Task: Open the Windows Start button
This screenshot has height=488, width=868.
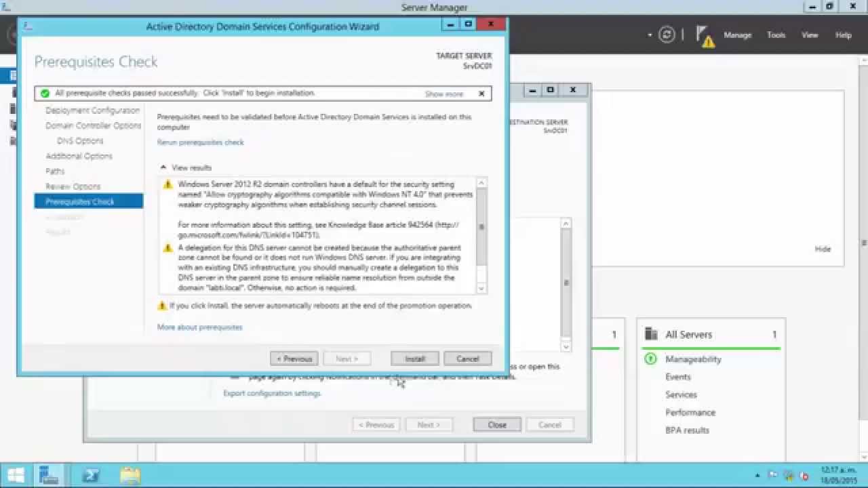Action: coord(16,475)
